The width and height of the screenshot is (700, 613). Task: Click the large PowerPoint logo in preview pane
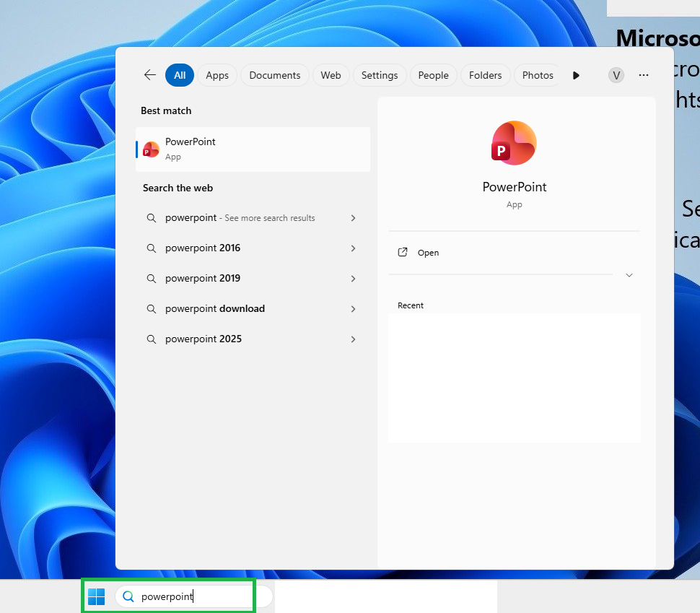click(514, 143)
